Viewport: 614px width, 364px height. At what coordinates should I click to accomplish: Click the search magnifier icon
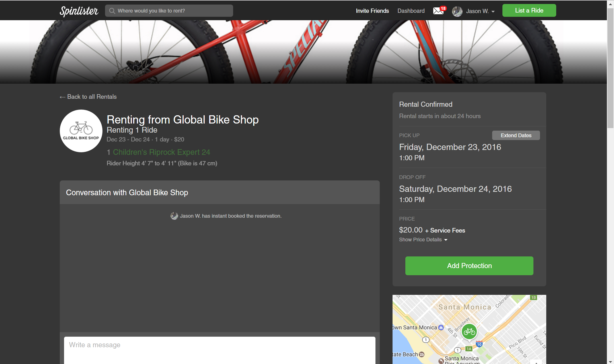[112, 11]
